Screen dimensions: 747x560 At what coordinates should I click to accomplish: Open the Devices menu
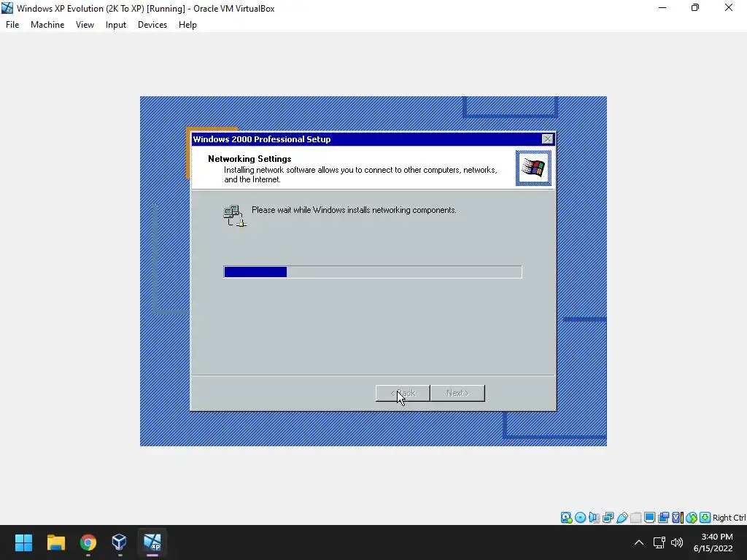click(152, 25)
